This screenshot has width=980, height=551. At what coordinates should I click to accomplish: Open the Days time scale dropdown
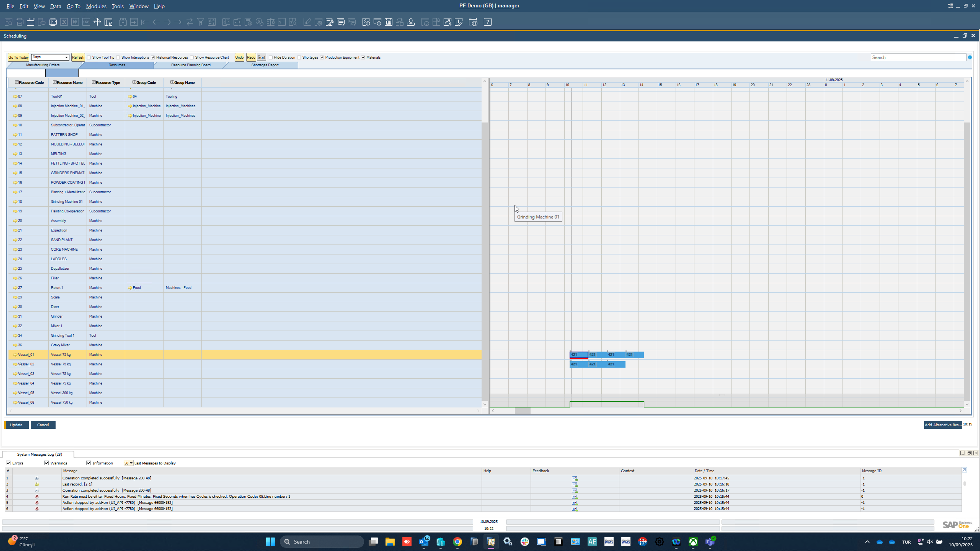66,57
